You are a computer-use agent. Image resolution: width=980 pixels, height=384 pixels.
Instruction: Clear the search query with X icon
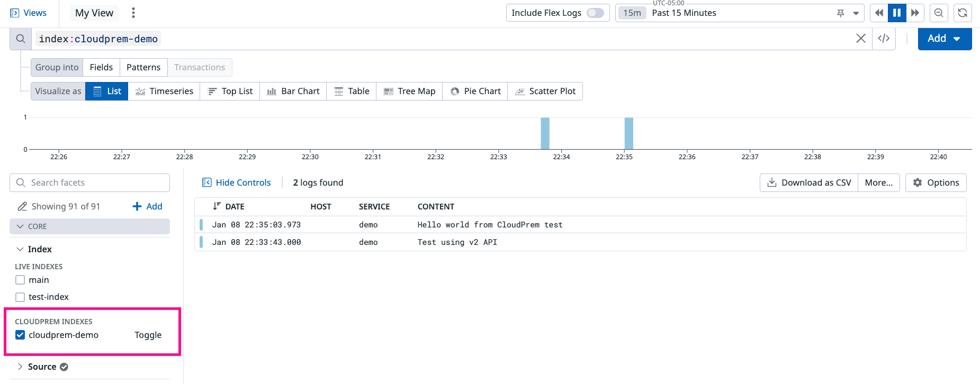coord(861,39)
